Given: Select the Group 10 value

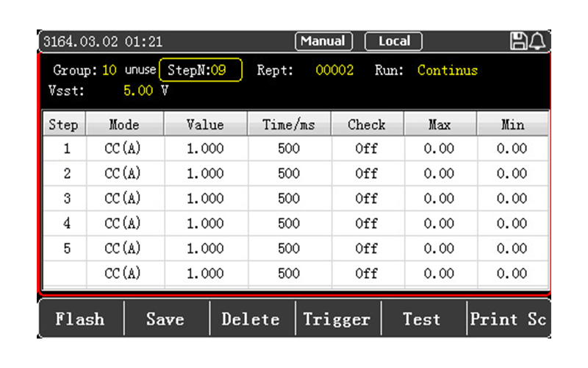Looking at the screenshot, I should click(110, 71).
